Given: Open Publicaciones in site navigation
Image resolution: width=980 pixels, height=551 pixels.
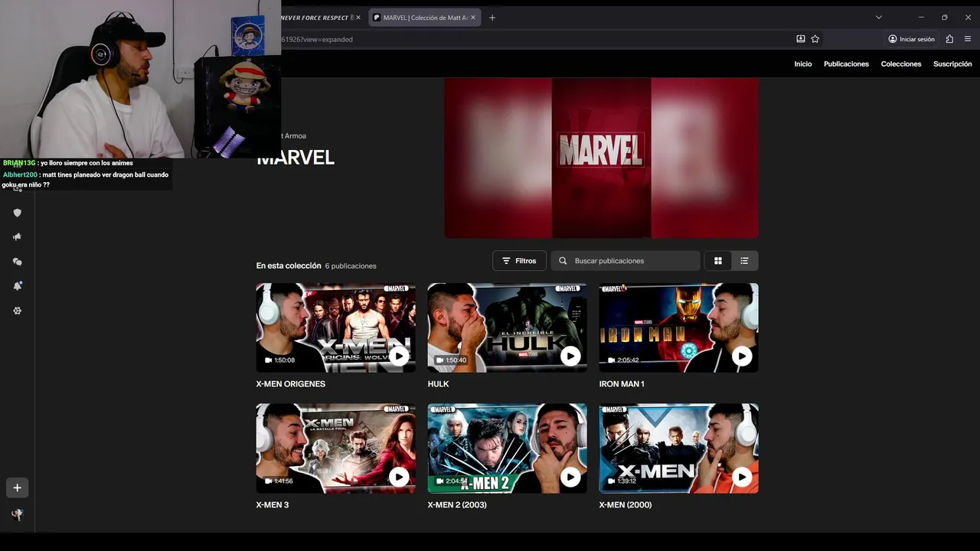Looking at the screenshot, I should pos(846,64).
